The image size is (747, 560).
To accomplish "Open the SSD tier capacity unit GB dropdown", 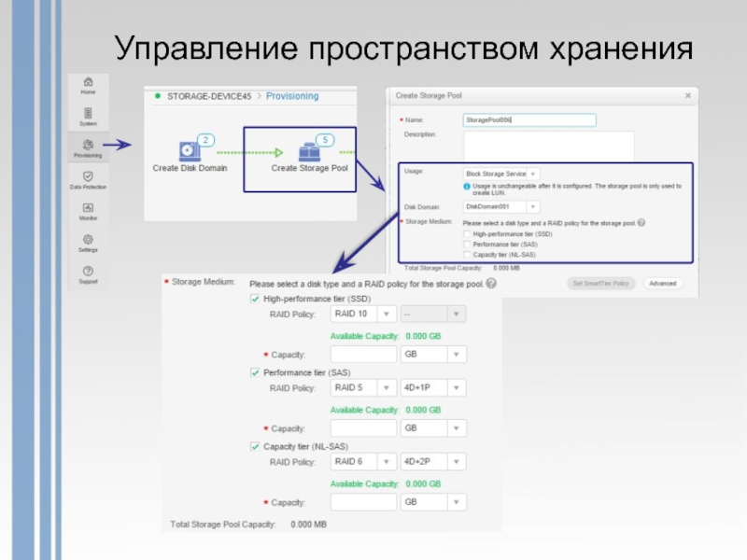I will [433, 355].
